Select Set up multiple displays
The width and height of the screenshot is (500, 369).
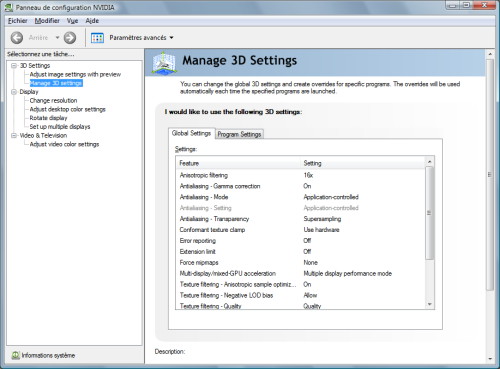coord(60,127)
